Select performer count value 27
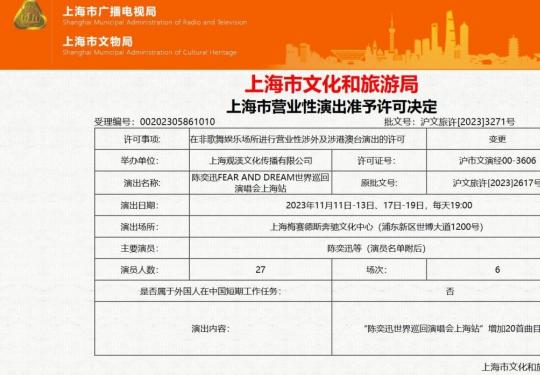This screenshot has height=375, width=540. point(261,270)
